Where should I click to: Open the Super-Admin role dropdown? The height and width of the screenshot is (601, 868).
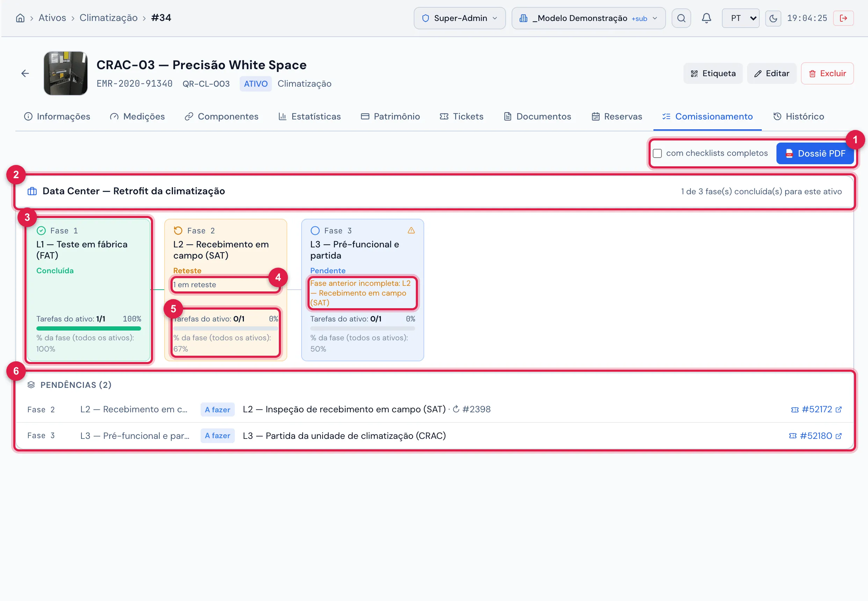460,18
